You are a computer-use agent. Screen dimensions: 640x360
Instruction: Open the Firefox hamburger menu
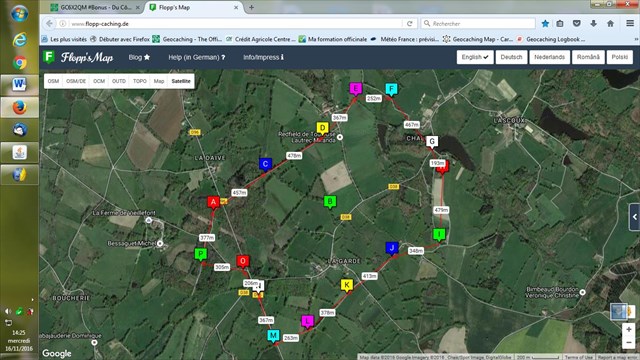click(630, 24)
